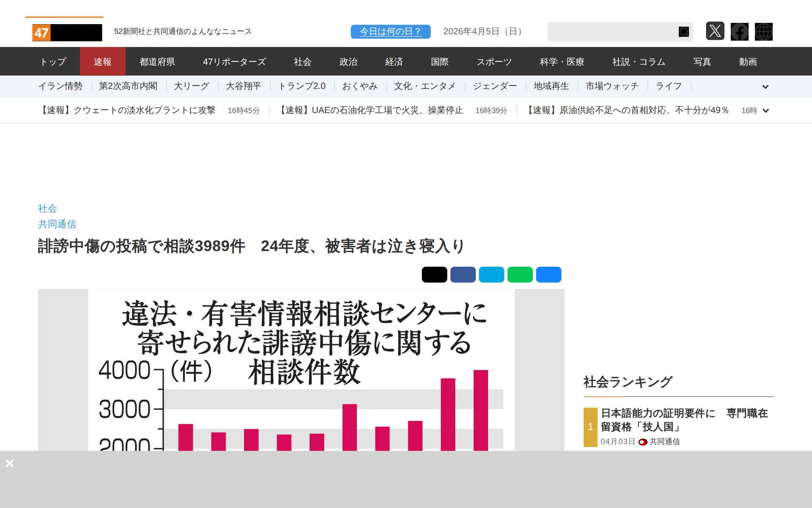Share article via black X button
The image size is (812, 508).
pos(434,274)
